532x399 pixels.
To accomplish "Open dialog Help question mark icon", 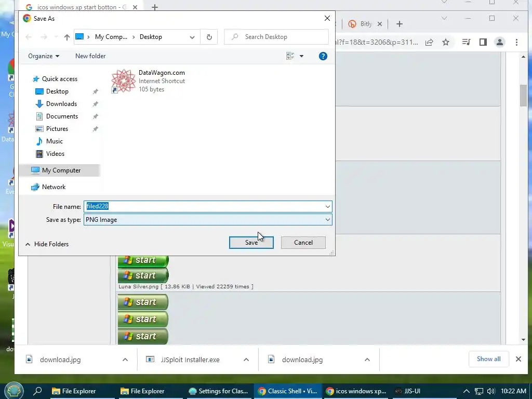I will pos(323,56).
